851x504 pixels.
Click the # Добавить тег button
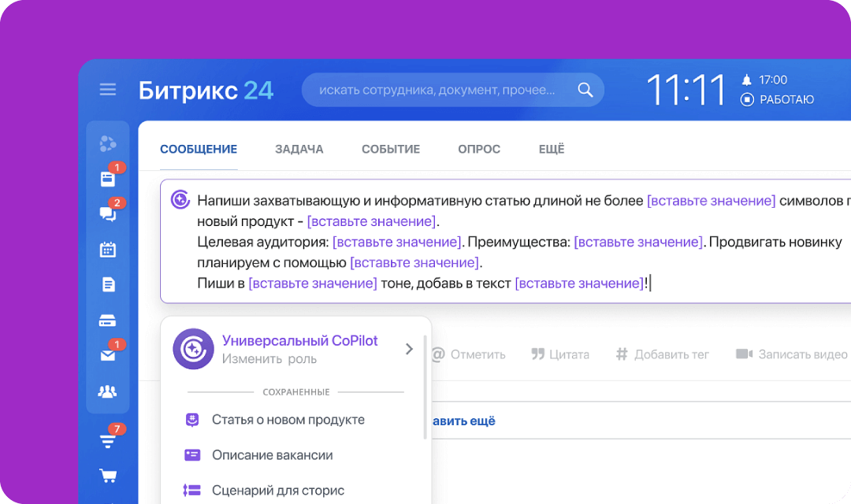click(663, 354)
